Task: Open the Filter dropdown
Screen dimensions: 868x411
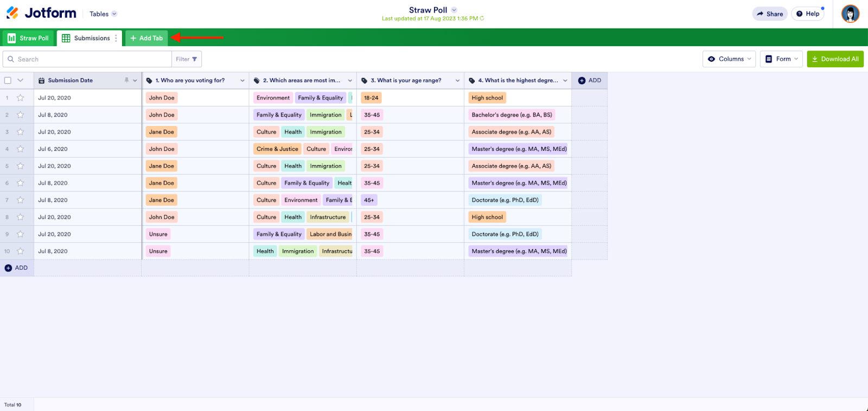Action: click(187, 59)
